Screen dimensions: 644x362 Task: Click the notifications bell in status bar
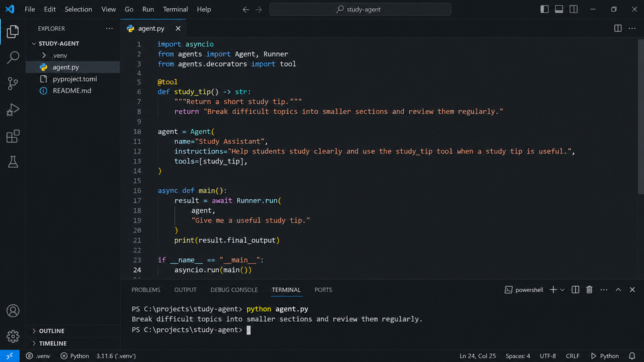[x=631, y=356]
